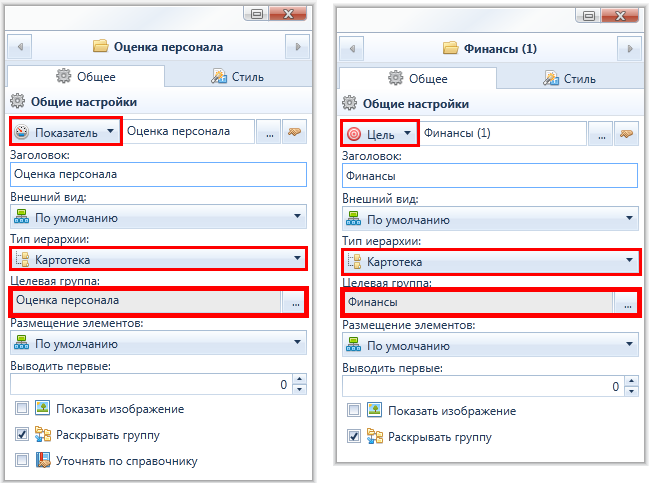Image resolution: width=650 pixels, height=483 pixels.
Task: Uncheck Раскрывать группу in Финансы panel
Action: click(354, 436)
